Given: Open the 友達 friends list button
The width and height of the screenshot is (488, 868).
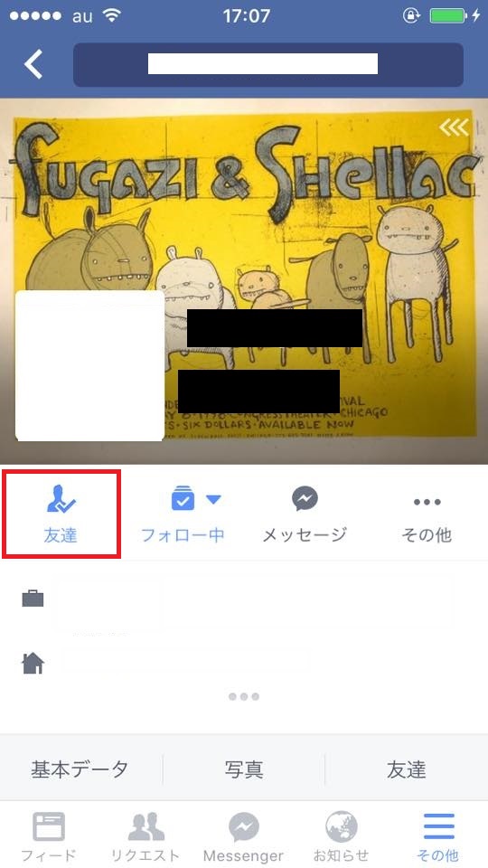Looking at the screenshot, I should pyautogui.click(x=406, y=769).
